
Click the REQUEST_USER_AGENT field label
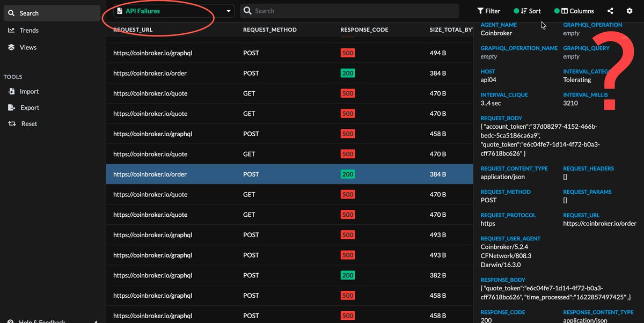pos(510,239)
